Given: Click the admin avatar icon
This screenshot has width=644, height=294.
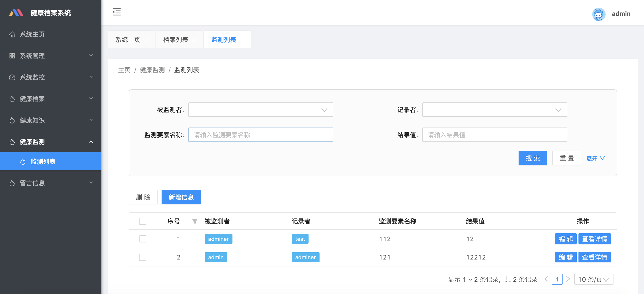Looking at the screenshot, I should pyautogui.click(x=598, y=14).
